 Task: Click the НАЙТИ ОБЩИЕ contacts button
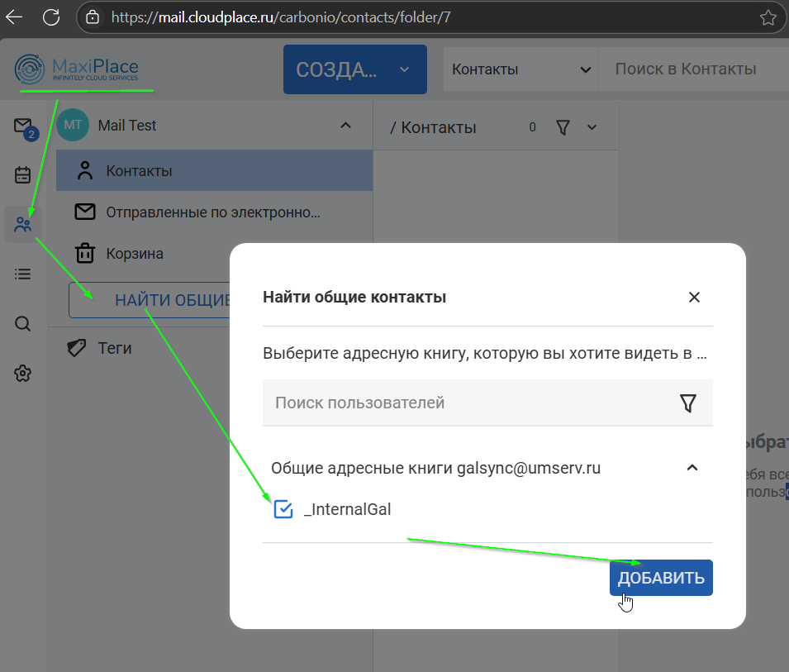(x=150, y=300)
